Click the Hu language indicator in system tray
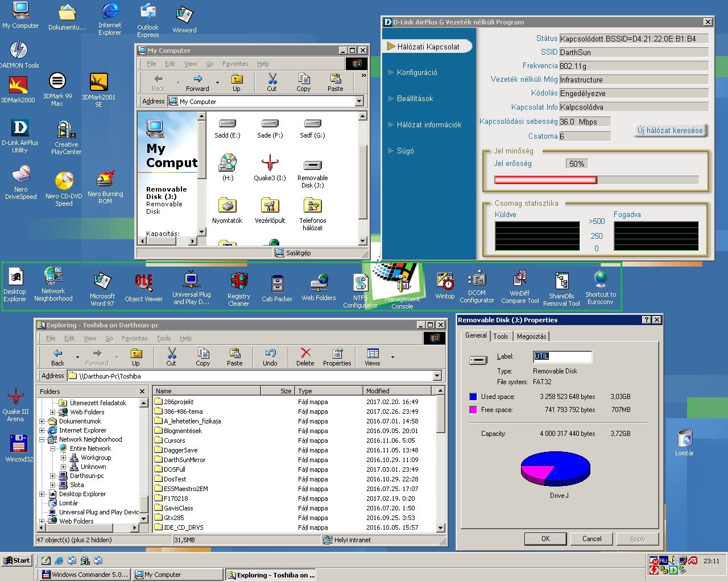 coord(663,561)
